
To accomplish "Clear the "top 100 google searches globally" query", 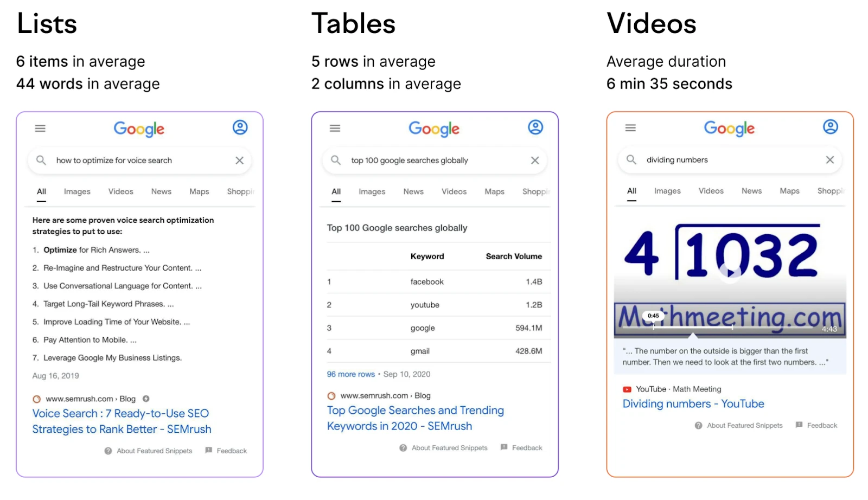I will (x=535, y=160).
